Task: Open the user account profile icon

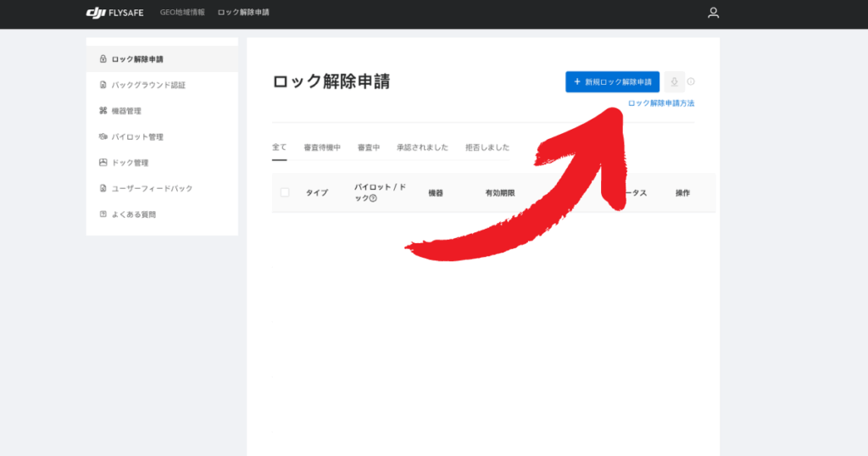Action: click(x=713, y=13)
